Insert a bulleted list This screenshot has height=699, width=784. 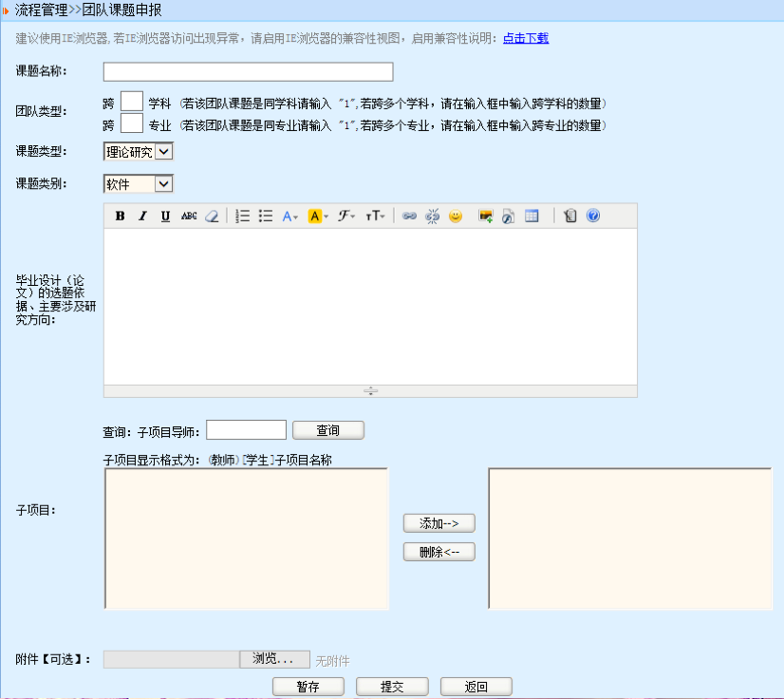point(266,216)
